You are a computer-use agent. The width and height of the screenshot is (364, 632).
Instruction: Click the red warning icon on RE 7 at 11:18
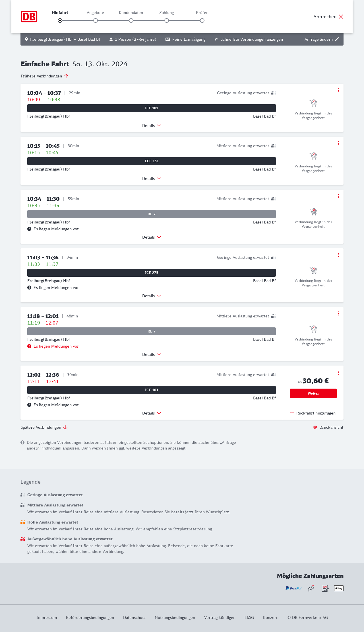point(29,346)
